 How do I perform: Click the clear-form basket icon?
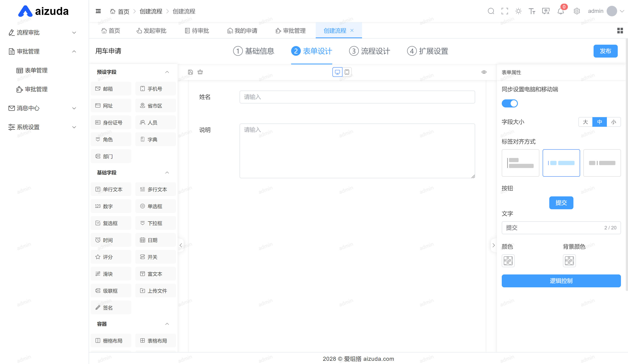200,72
